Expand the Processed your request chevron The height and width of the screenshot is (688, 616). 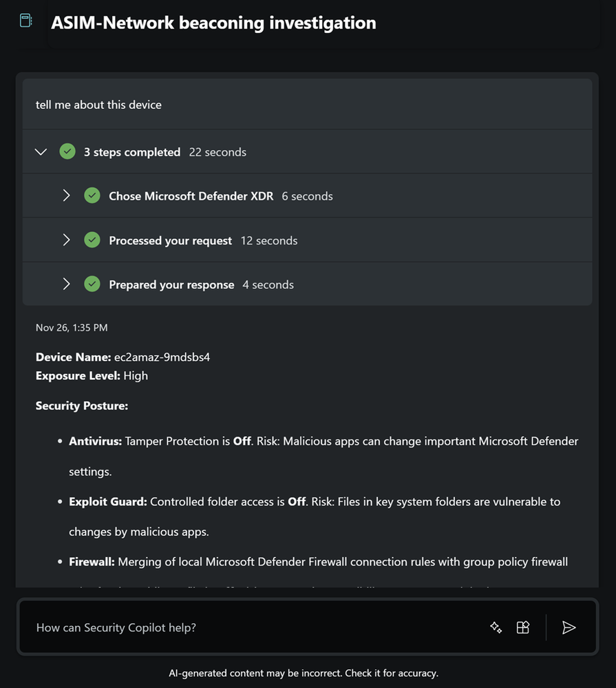click(66, 240)
